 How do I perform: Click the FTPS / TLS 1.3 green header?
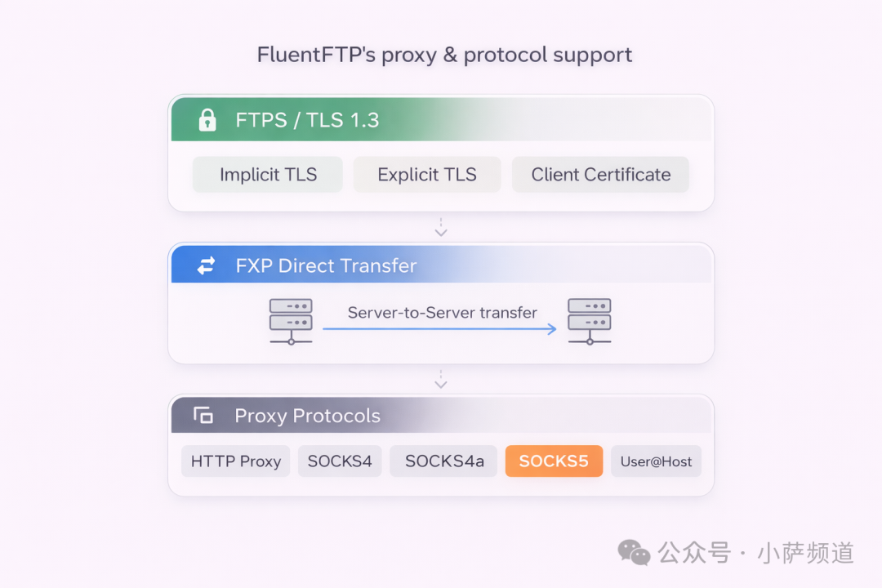click(x=442, y=119)
